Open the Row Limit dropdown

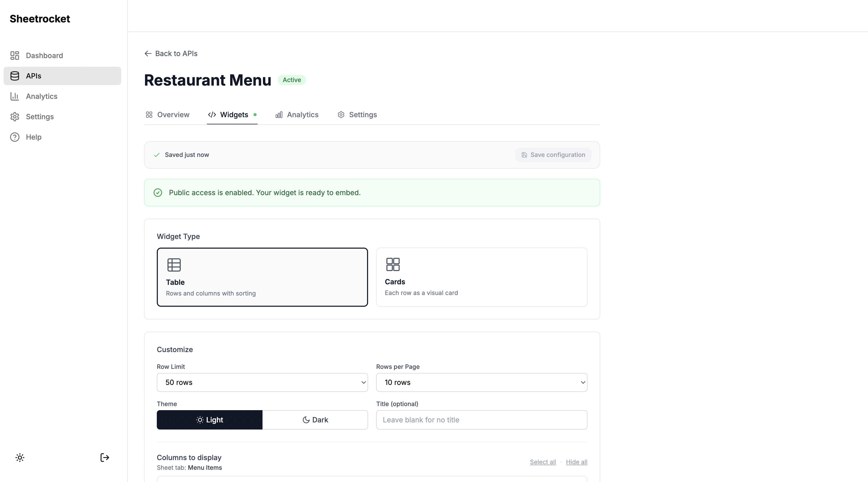coord(262,382)
